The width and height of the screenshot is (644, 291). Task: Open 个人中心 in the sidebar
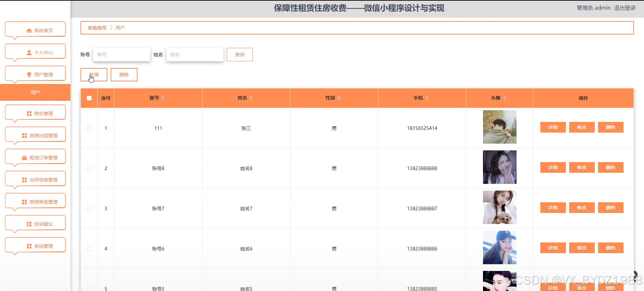coord(35,52)
